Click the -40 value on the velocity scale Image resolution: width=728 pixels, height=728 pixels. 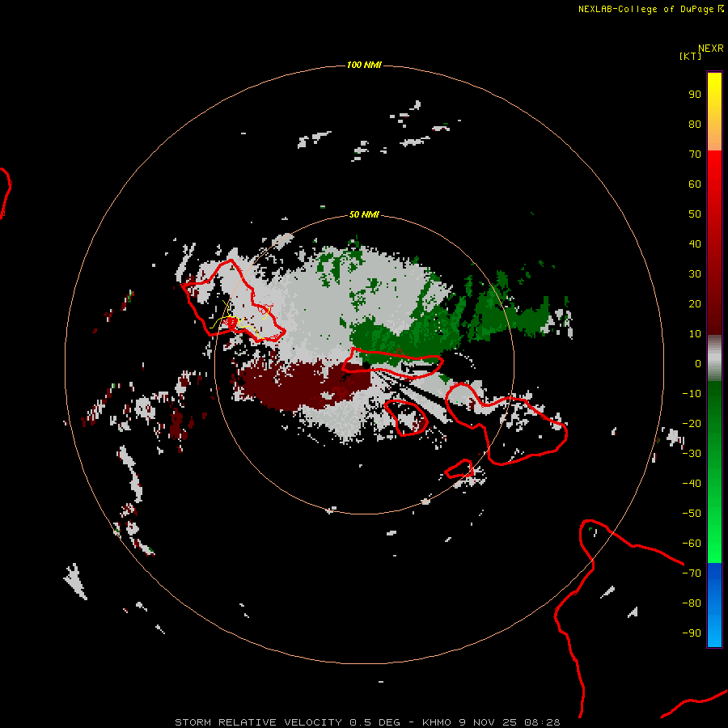tap(692, 484)
